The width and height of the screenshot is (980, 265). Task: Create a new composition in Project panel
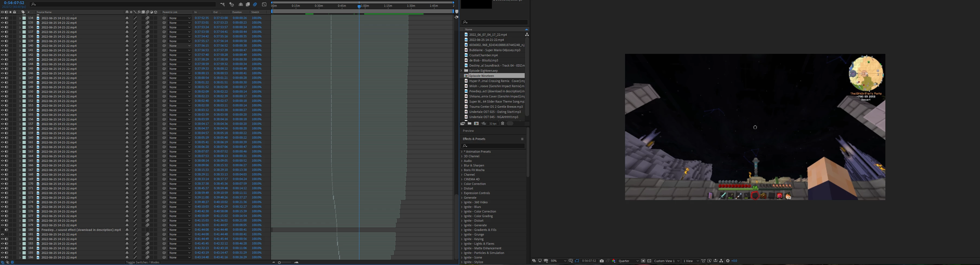[476, 123]
